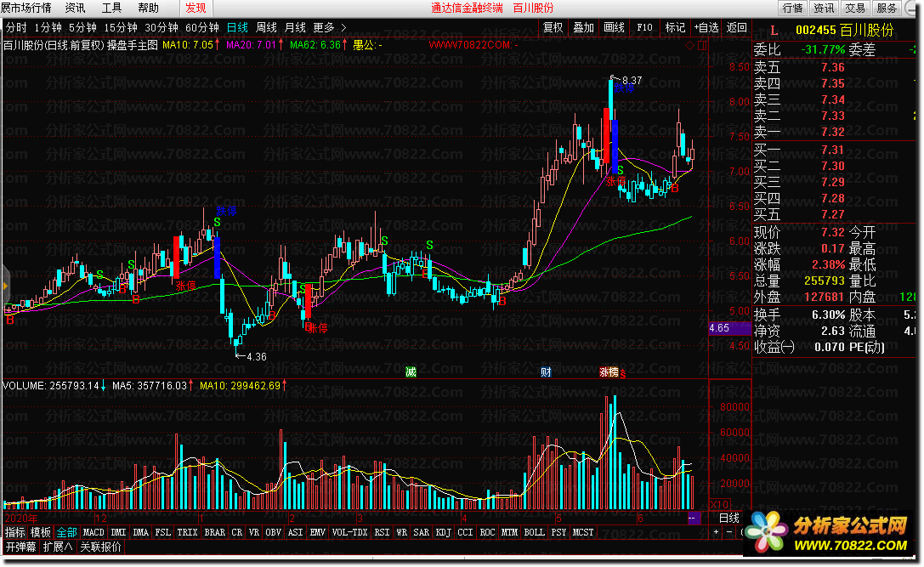Open the 更多 periods list
The width and height of the screenshot is (924, 567).
(x=324, y=28)
